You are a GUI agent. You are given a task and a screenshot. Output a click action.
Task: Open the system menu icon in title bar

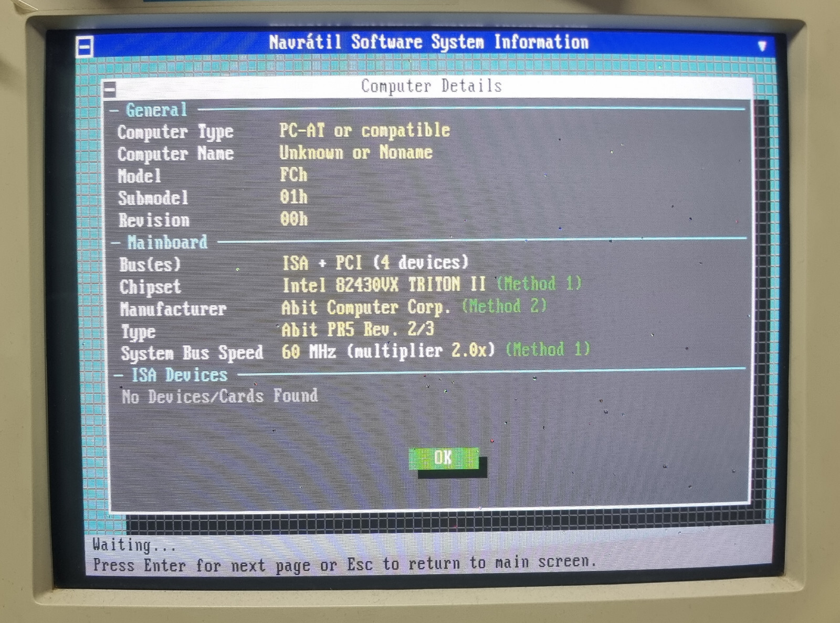point(85,47)
